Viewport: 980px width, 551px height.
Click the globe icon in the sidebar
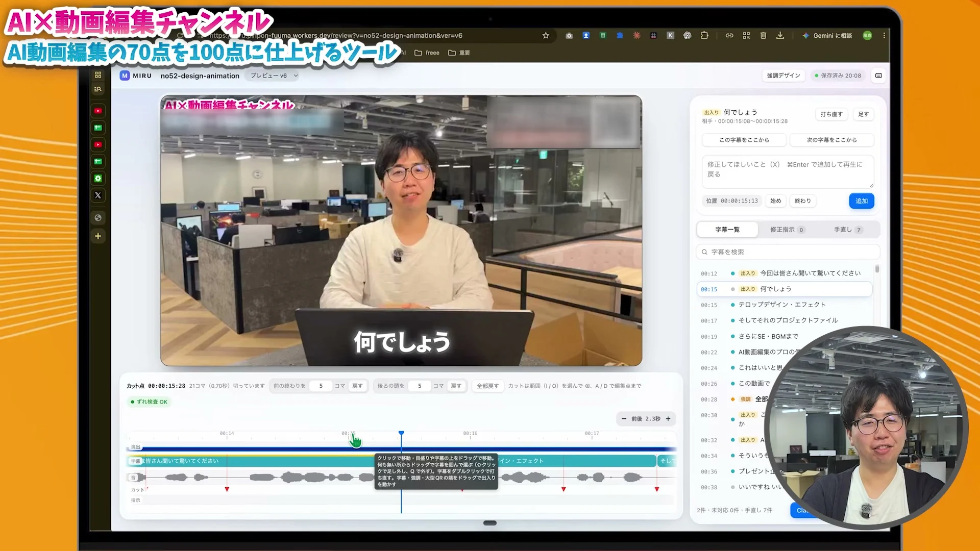tap(98, 217)
